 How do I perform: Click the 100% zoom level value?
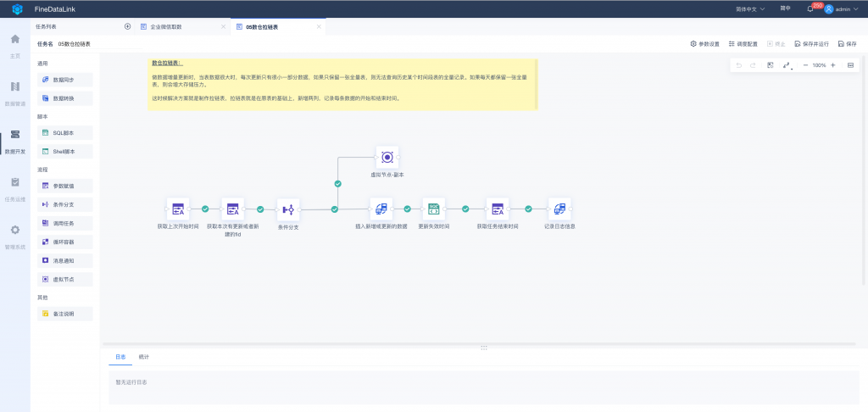point(820,65)
